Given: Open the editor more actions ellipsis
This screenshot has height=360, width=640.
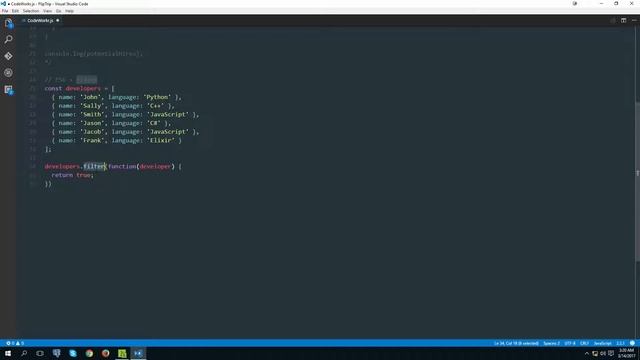Looking at the screenshot, I should pyautogui.click(x=634, y=20).
